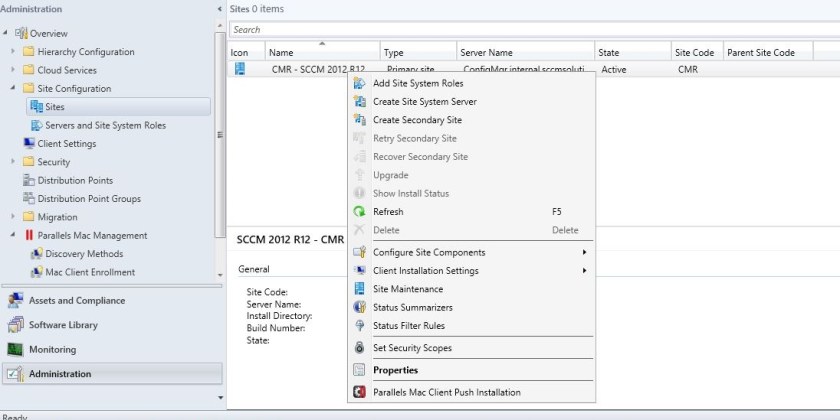Image resolution: width=840 pixels, height=420 pixels.
Task: Click the Site Maintenance icon
Action: 360,289
